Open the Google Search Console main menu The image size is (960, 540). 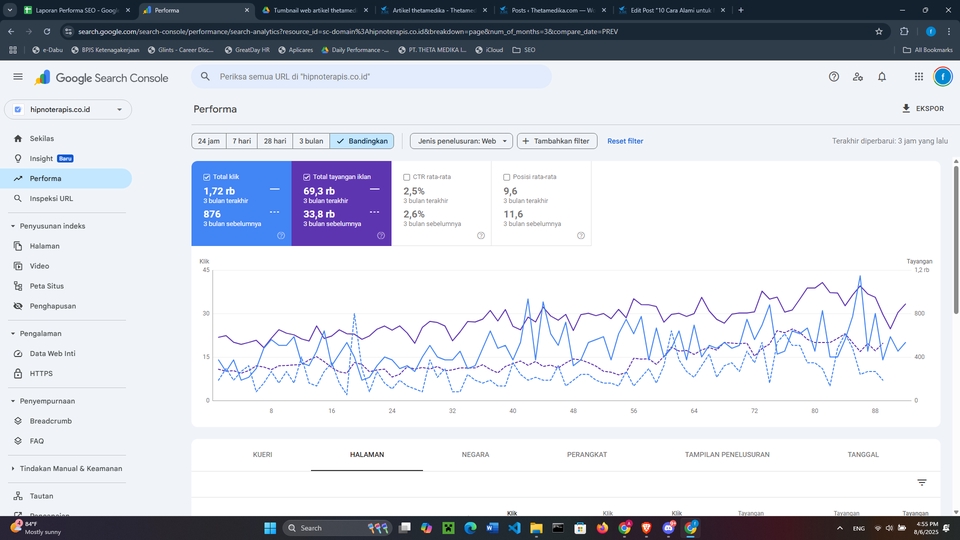18,77
